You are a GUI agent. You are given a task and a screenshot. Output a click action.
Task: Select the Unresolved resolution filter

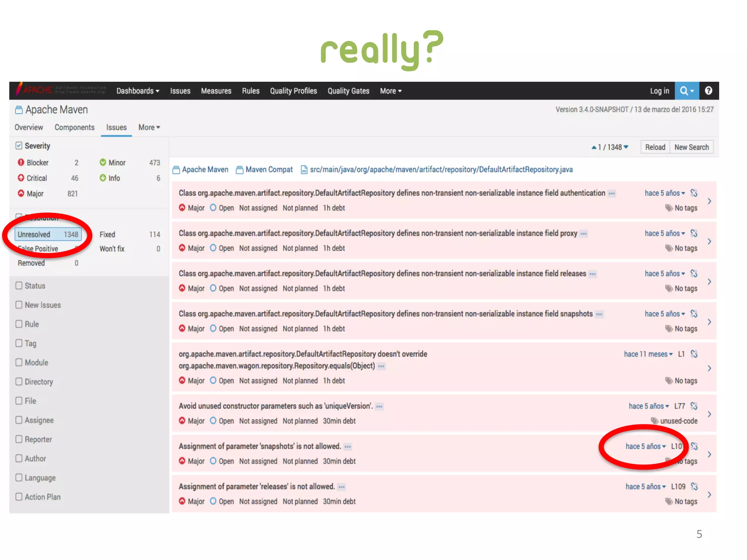[x=48, y=234]
